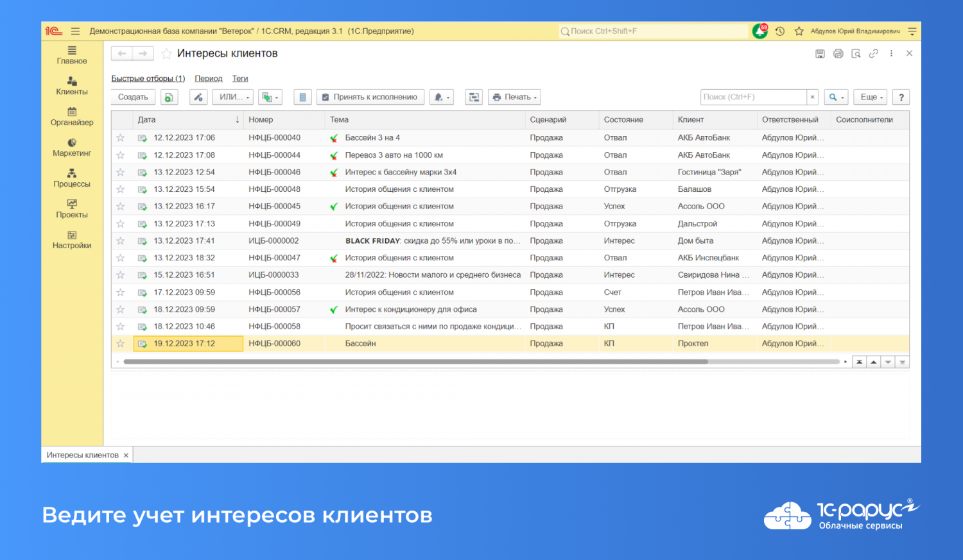
Task: Click the Создать button
Action: click(x=133, y=98)
